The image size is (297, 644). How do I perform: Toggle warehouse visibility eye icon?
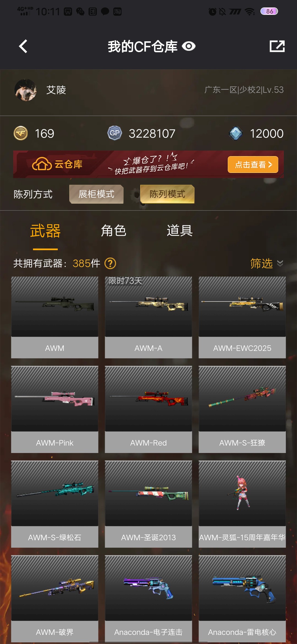[189, 46]
